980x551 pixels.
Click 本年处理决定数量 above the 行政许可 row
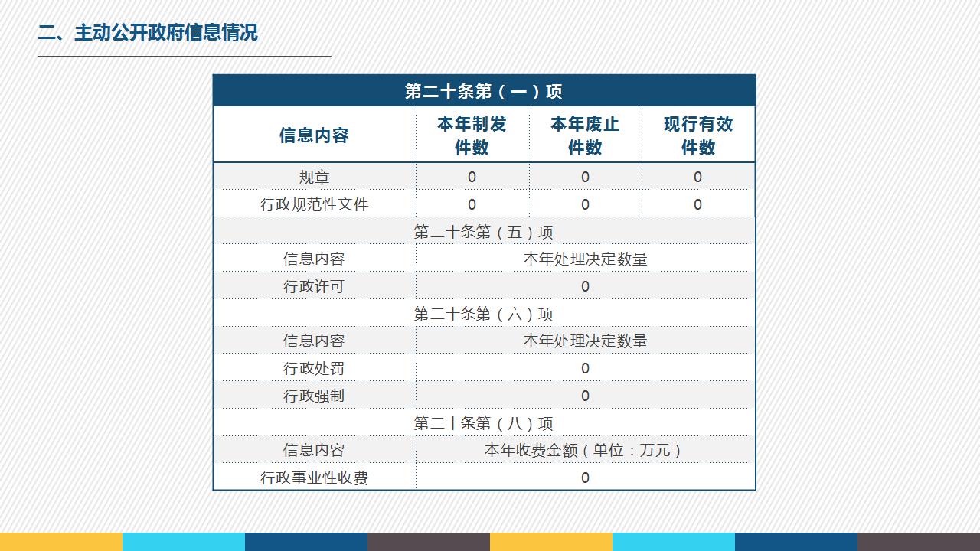pyautogui.click(x=586, y=259)
